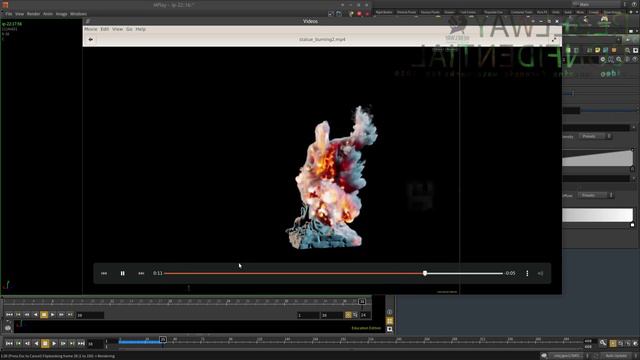
Task: Skip to next video in Videos player
Action: pyautogui.click(x=141, y=273)
